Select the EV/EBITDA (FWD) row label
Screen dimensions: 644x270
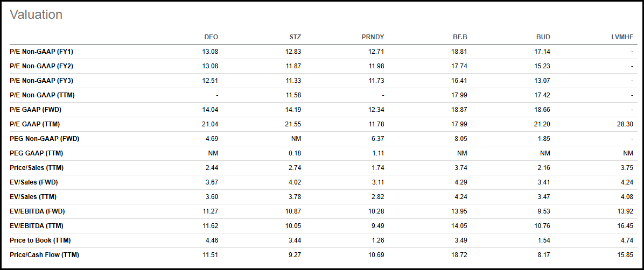pyautogui.click(x=37, y=211)
